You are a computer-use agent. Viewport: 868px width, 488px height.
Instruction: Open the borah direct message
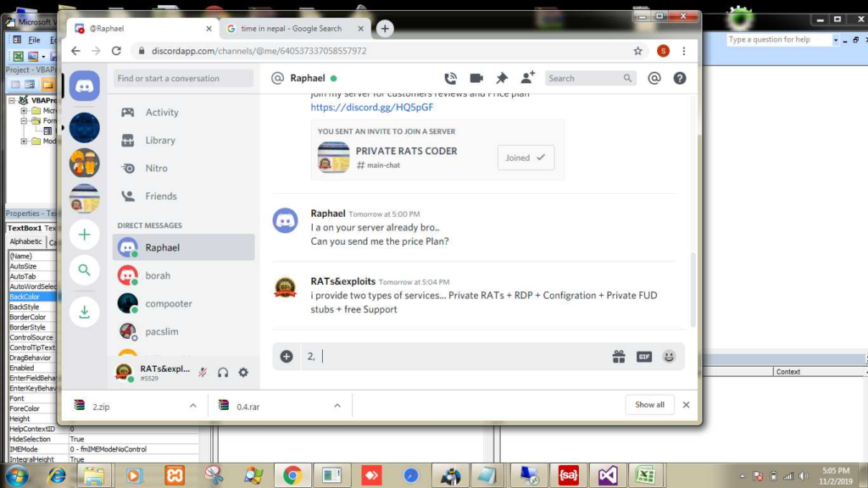click(x=184, y=275)
